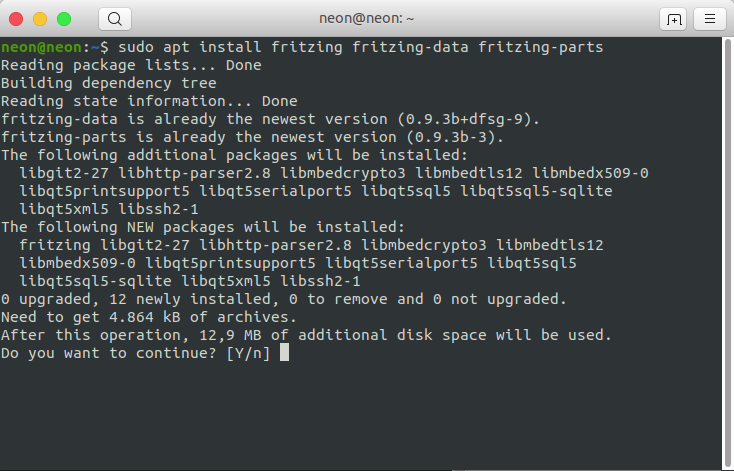Click "libqt5sql5-sqlite" in the additional packages list
Image resolution: width=734 pixels, height=471 pixels.
click(x=537, y=191)
